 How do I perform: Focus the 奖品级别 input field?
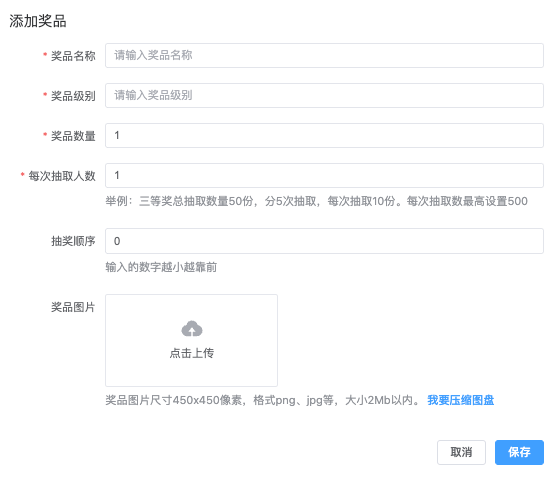324,95
